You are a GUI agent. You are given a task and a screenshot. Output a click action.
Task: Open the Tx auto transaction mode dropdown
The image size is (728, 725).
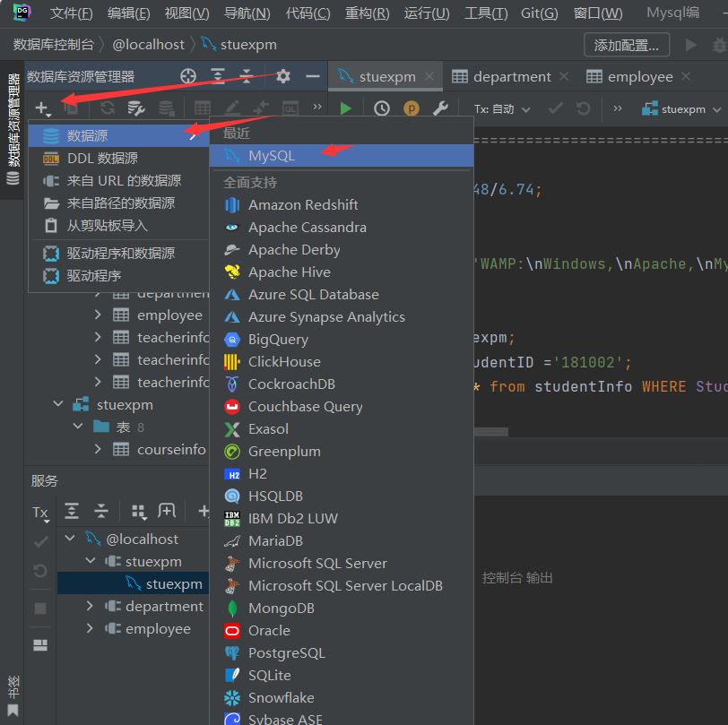(502, 108)
